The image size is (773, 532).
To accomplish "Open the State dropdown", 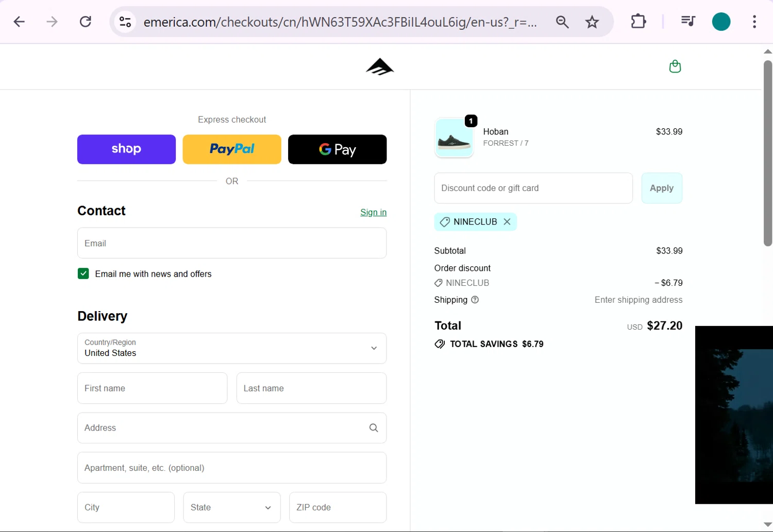I will pos(232,507).
